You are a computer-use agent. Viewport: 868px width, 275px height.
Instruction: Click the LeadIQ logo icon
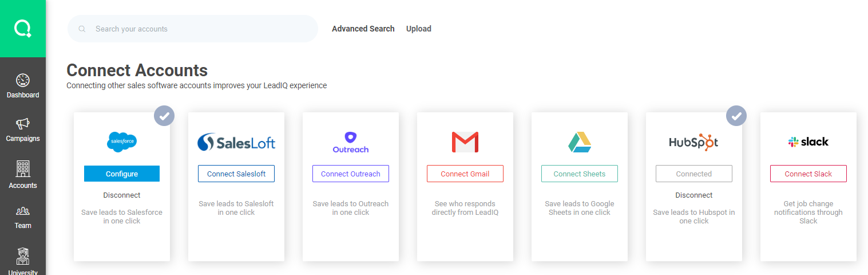coord(23,28)
